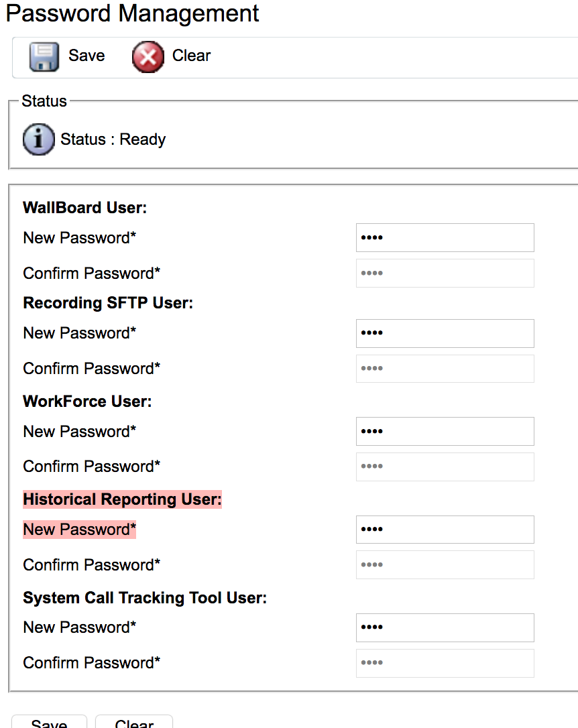Click the Historical Reporting User Confirm Password field
This screenshot has width=578, height=728.
(x=445, y=565)
